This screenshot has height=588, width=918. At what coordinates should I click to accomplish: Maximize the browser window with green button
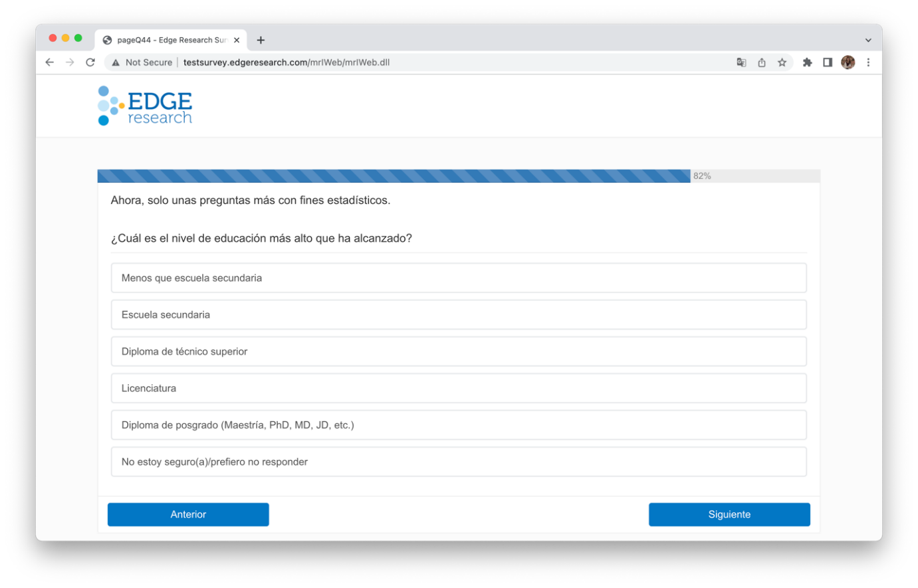pyautogui.click(x=78, y=38)
